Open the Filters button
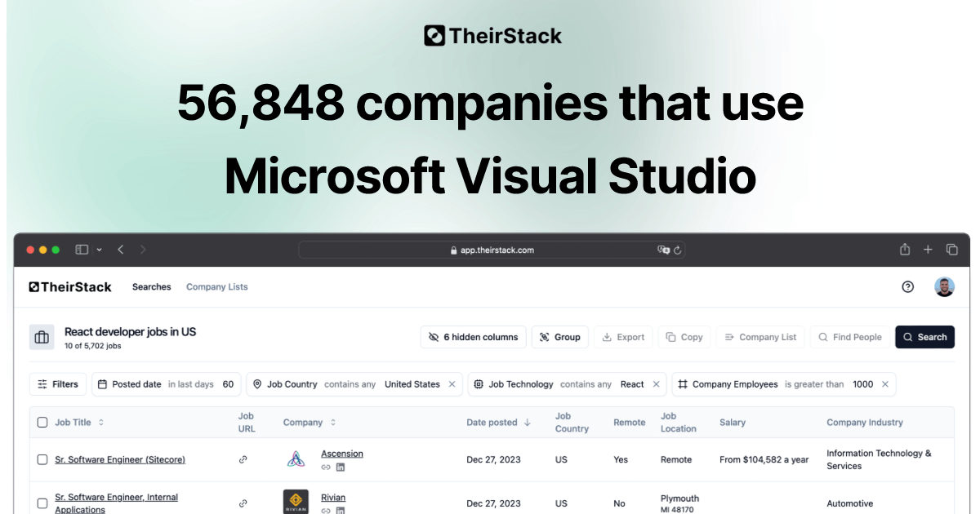The width and height of the screenshot is (980, 514). [58, 384]
